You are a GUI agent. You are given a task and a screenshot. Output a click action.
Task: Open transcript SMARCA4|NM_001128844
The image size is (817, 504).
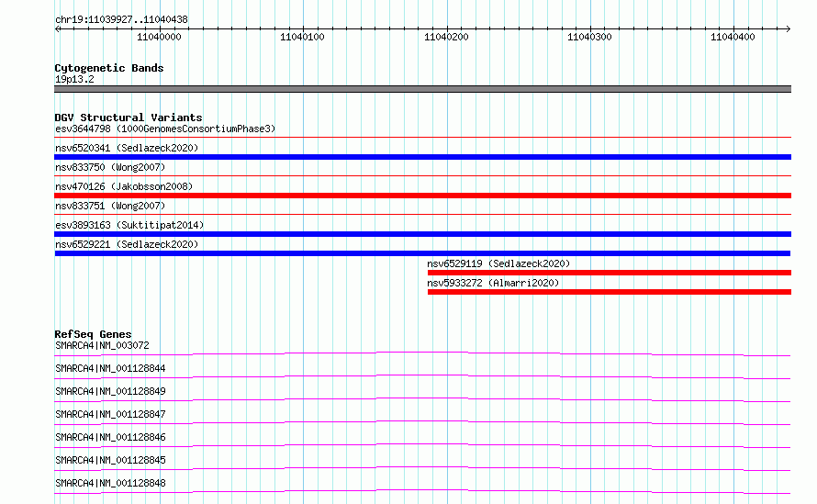(x=110, y=368)
